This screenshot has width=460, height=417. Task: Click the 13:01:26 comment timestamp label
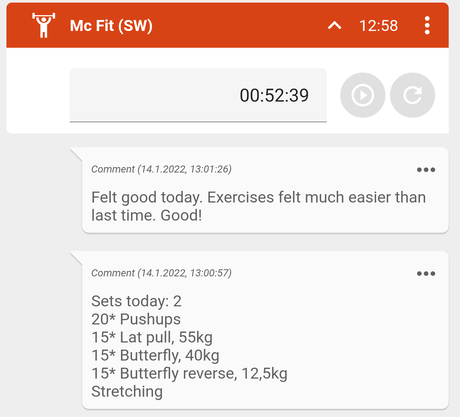point(161,169)
